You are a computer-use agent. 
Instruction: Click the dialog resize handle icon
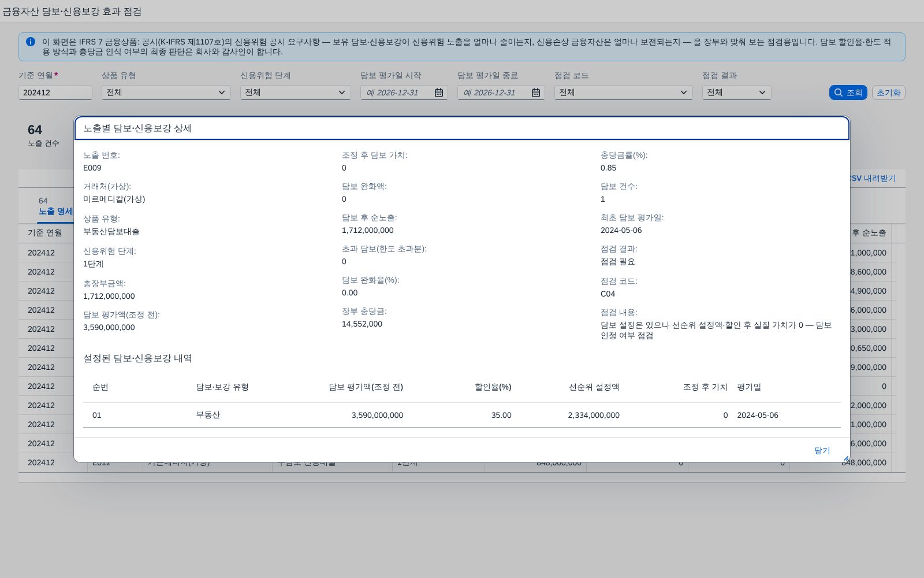(x=846, y=459)
